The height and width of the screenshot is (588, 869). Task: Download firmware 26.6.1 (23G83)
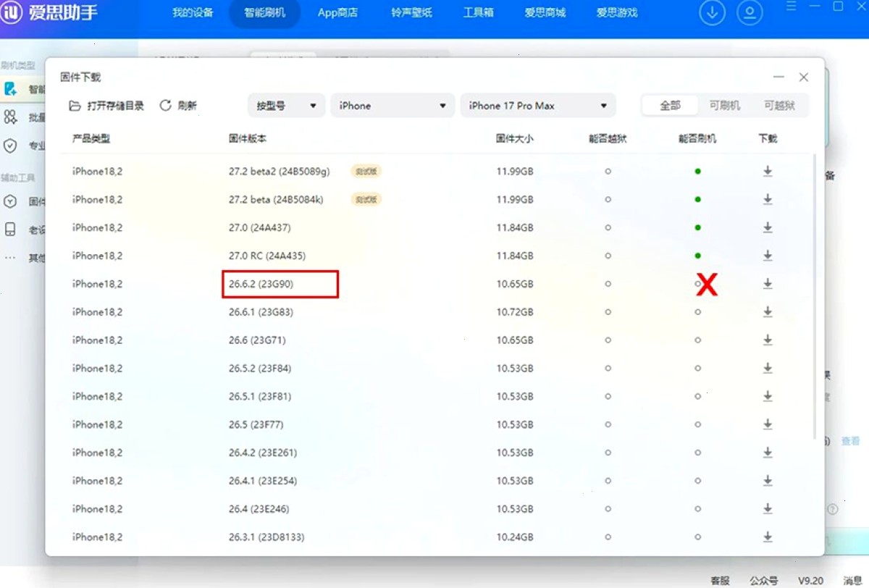(768, 312)
